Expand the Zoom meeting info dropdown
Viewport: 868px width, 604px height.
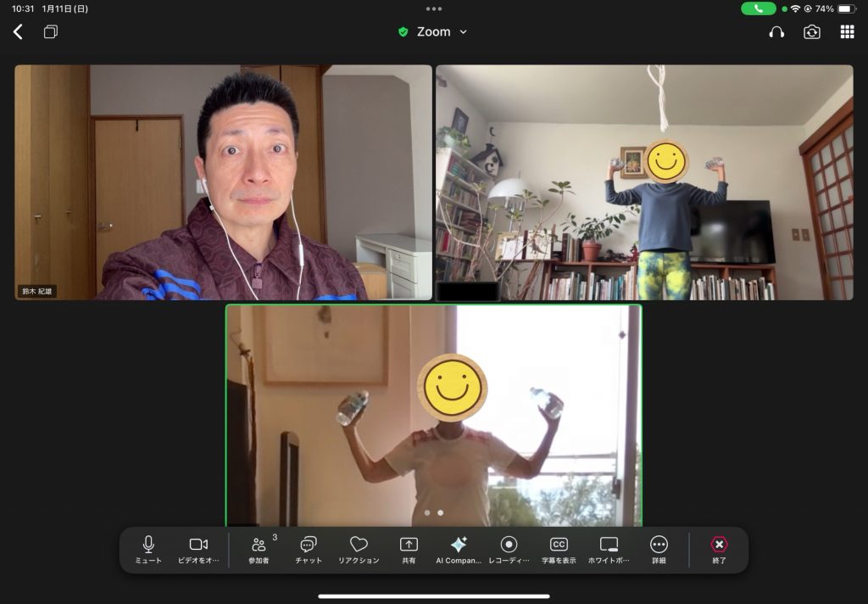coord(463,32)
